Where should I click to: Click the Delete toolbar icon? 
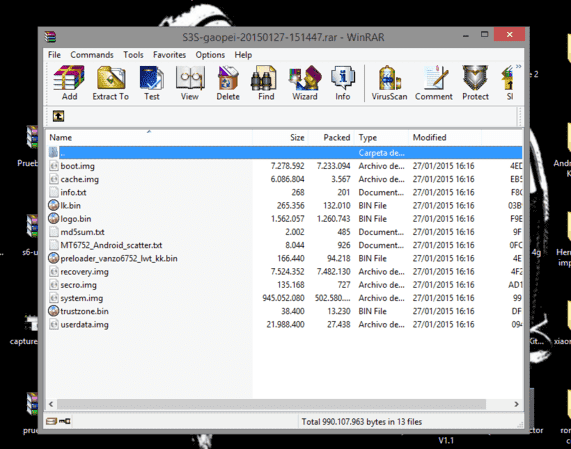pyautogui.click(x=228, y=83)
